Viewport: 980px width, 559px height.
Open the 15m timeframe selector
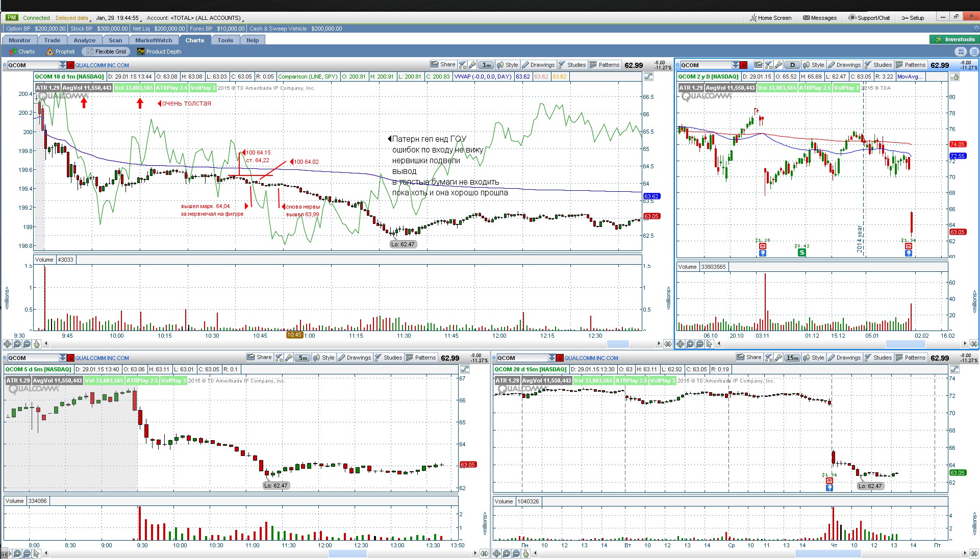[x=792, y=358]
